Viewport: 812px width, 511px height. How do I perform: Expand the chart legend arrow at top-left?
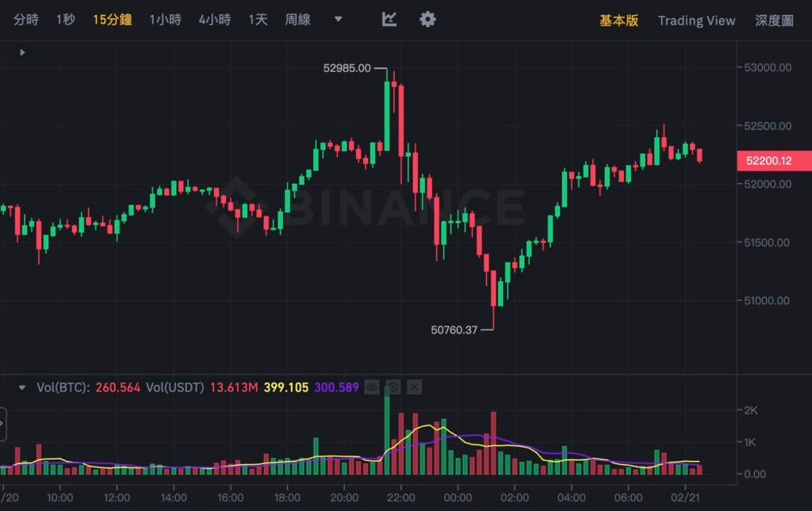click(22, 52)
